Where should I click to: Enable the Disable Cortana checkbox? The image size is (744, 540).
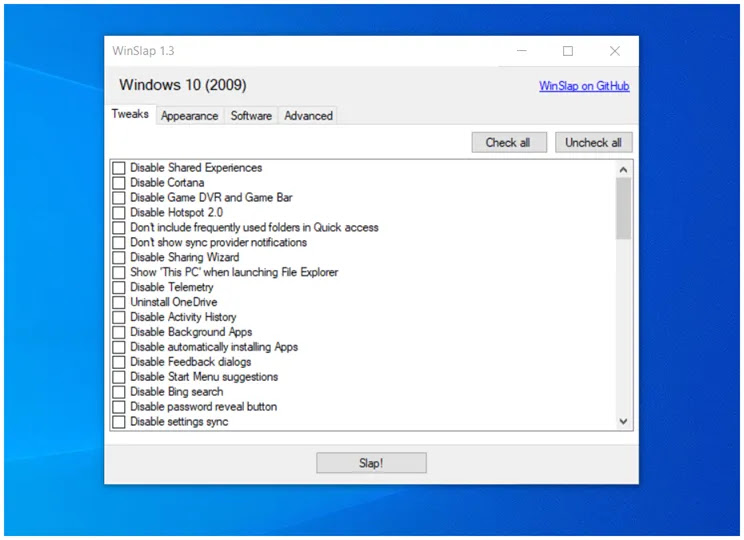[119, 183]
